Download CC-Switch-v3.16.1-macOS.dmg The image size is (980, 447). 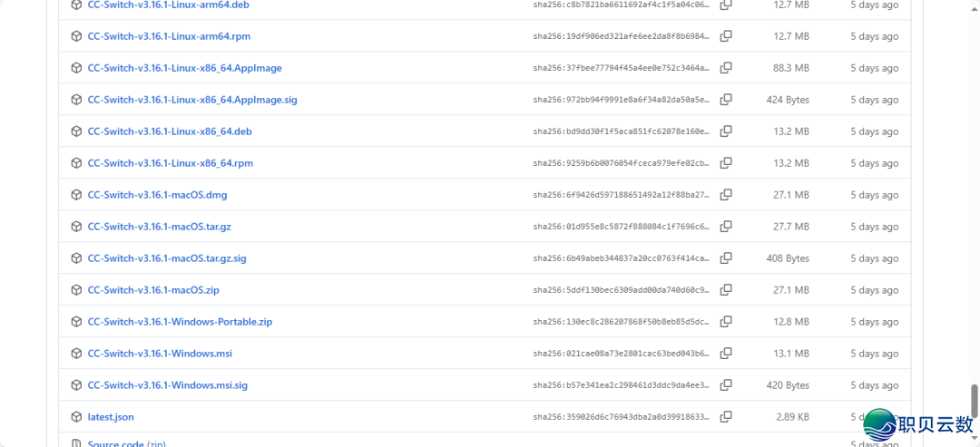(158, 195)
